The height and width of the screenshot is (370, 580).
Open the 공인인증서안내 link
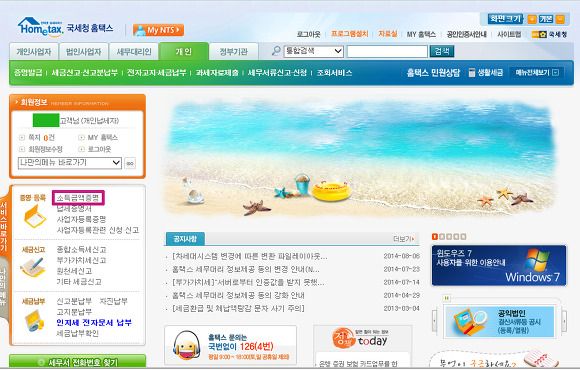point(466,34)
